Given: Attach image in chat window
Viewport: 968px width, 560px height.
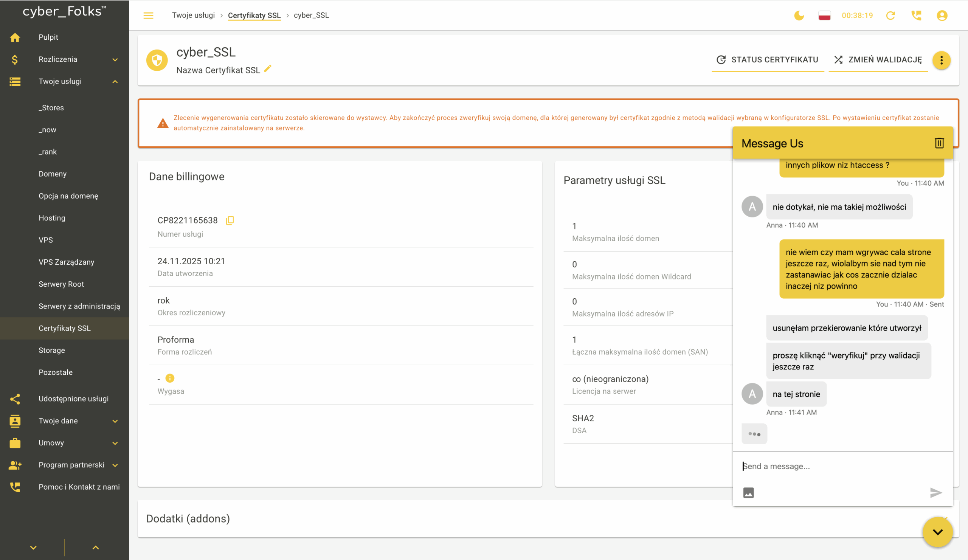Looking at the screenshot, I should pos(748,492).
